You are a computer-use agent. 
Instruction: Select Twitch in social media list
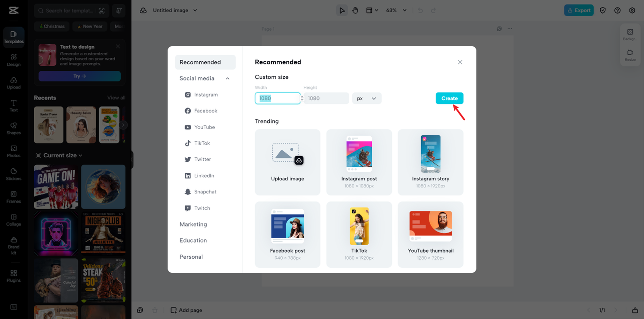(197, 208)
